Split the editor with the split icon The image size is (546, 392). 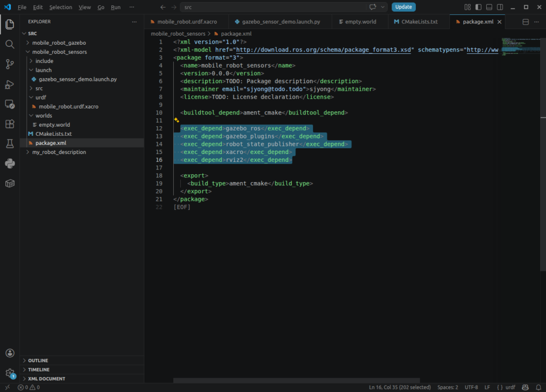(x=525, y=21)
